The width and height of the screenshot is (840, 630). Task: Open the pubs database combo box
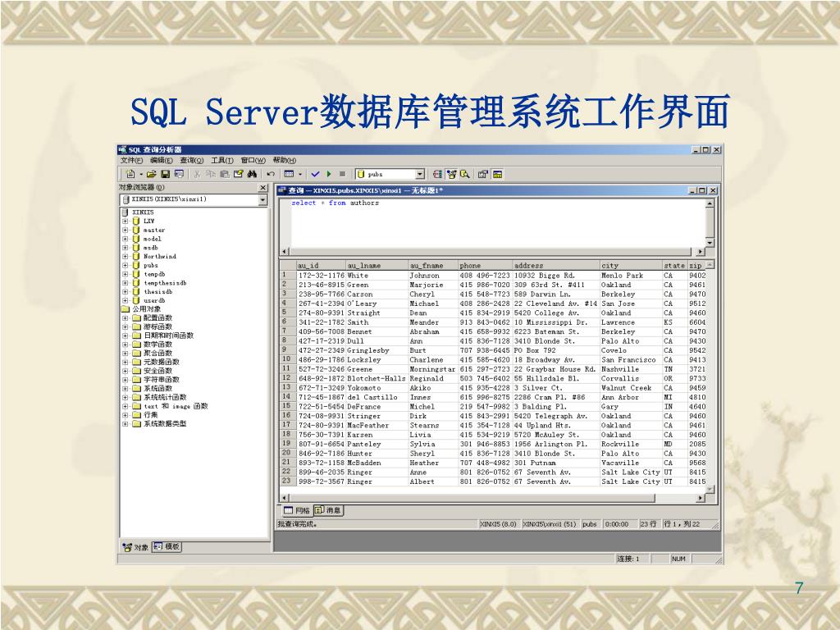390,174
